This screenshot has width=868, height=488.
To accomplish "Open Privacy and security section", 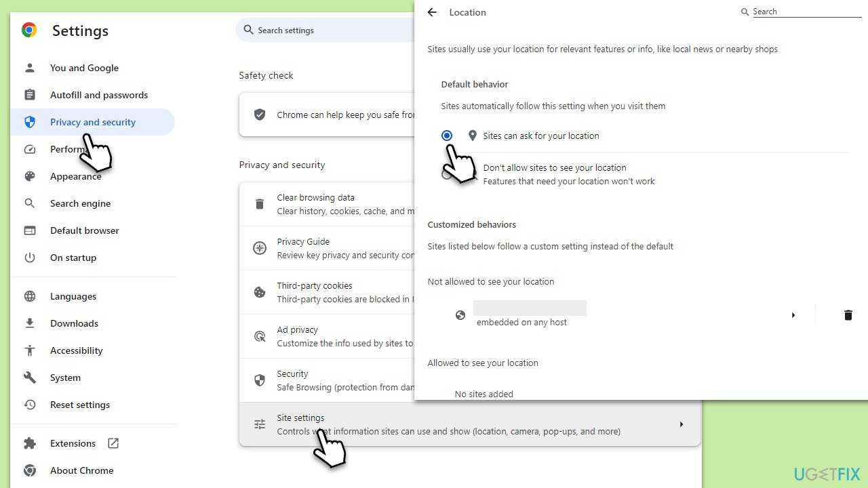I will 92,122.
